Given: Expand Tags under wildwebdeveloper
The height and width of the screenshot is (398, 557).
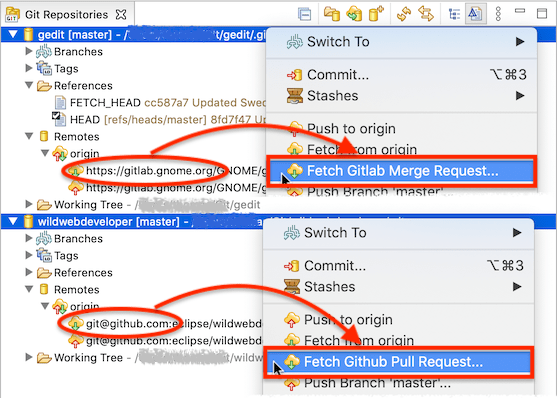Looking at the screenshot, I should [x=29, y=255].
